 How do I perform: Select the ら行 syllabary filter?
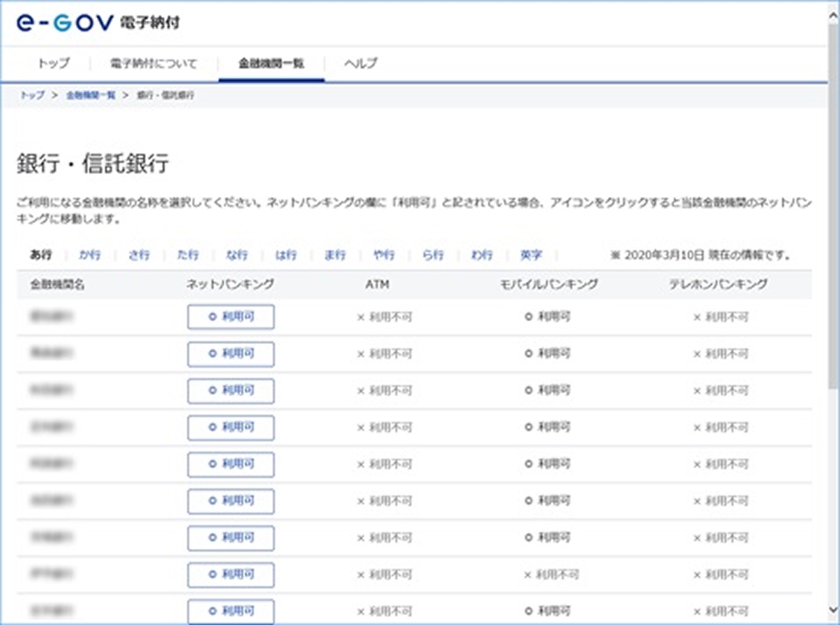click(432, 255)
